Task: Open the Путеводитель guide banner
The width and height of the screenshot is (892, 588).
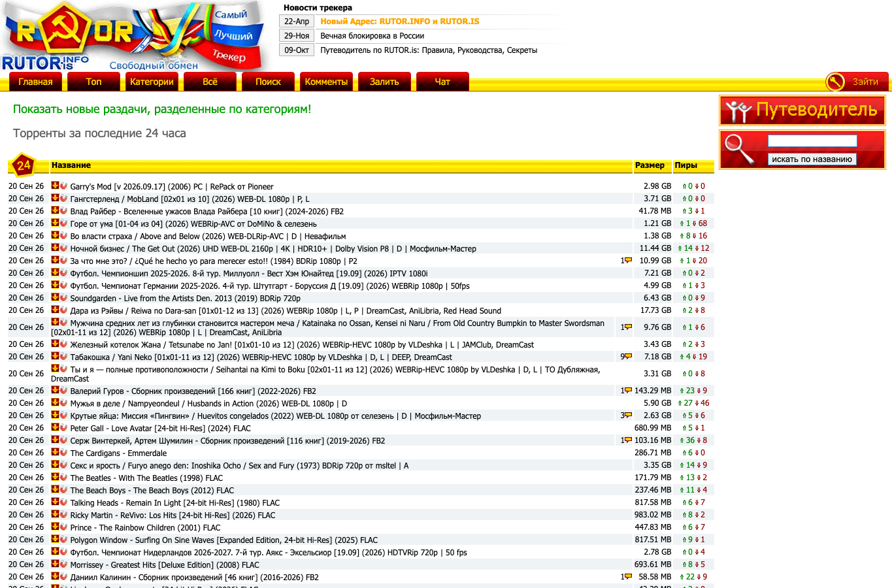Action: 802,110
